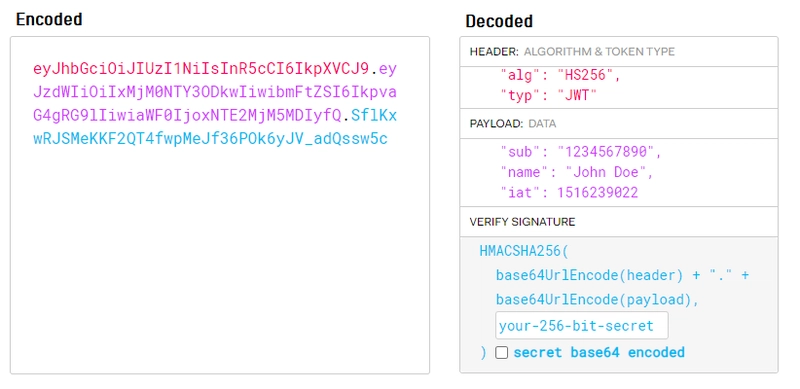Click the "typ": "JWT" line in header

tap(548, 95)
